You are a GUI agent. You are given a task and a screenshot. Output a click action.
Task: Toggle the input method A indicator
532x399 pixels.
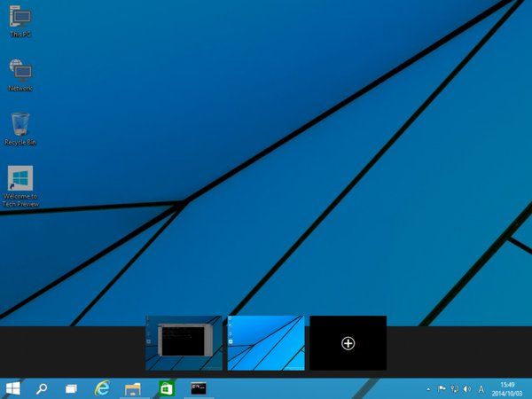click(x=481, y=389)
